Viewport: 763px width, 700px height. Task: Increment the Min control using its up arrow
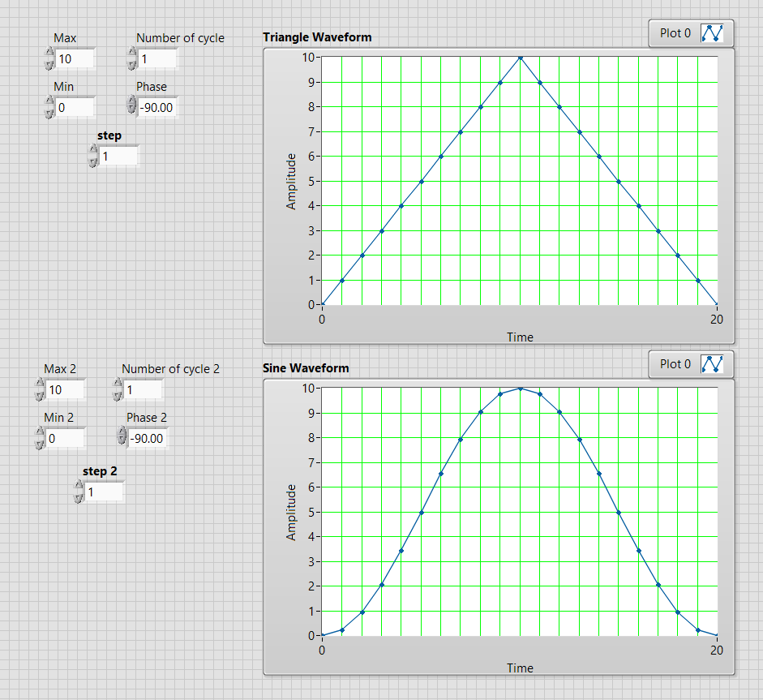pos(49,101)
